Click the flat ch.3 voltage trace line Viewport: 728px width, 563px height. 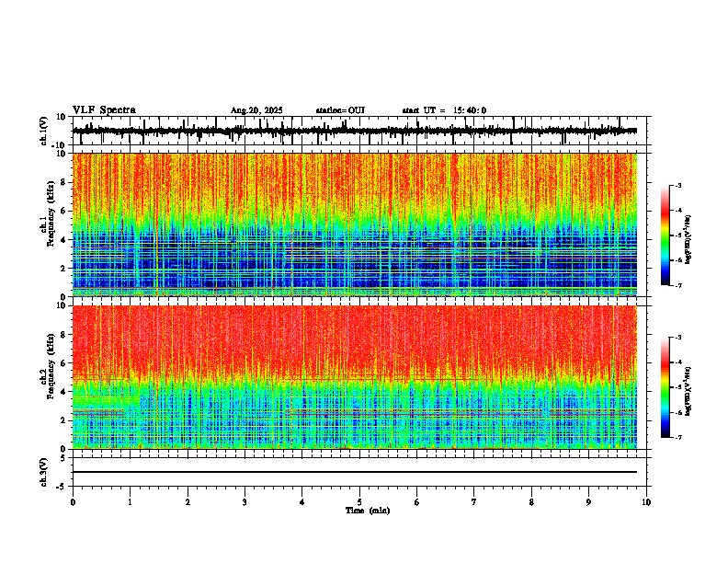pos(355,472)
